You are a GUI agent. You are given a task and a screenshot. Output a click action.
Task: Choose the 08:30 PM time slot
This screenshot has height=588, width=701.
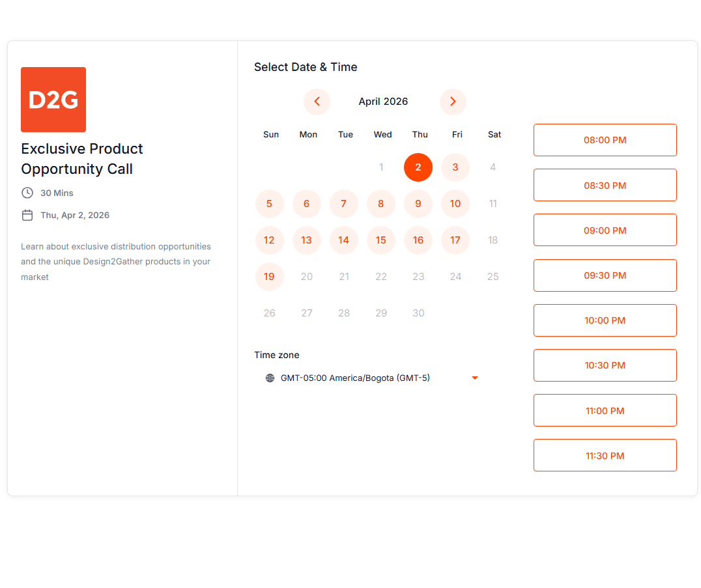click(x=605, y=186)
